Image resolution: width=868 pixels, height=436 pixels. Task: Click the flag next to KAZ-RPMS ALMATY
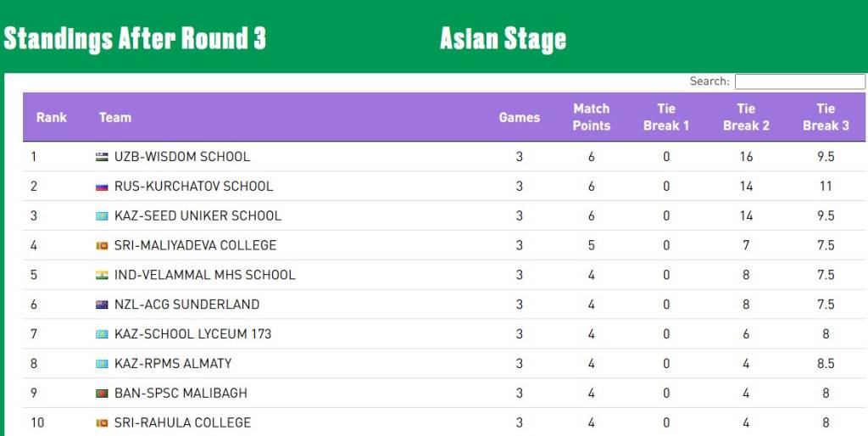pyautogui.click(x=102, y=364)
